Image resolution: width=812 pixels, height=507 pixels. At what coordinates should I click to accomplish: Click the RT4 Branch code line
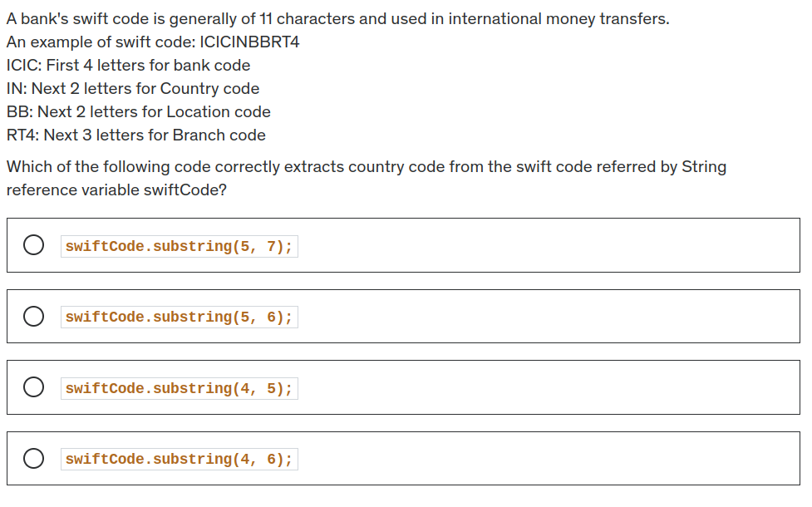(135, 135)
